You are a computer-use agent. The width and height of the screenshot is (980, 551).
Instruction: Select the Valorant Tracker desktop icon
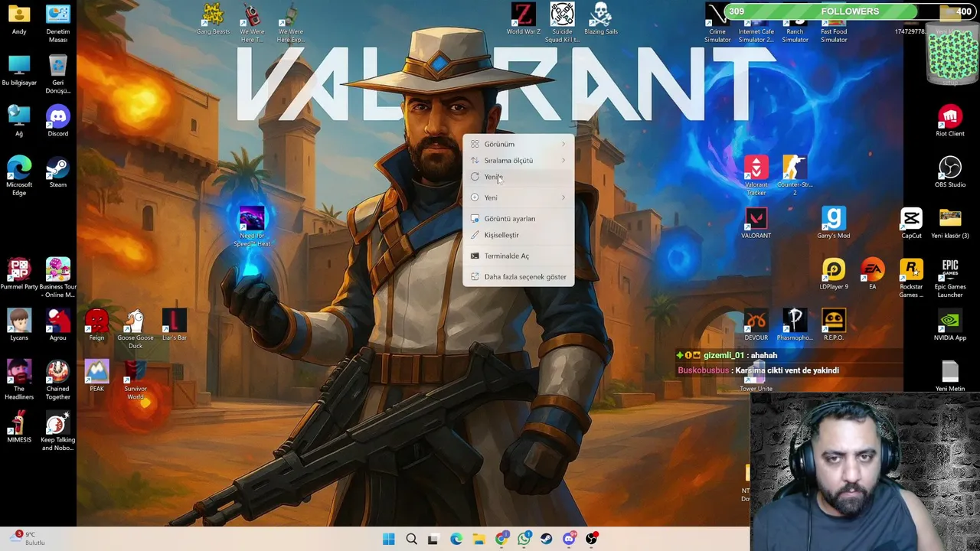click(x=756, y=176)
